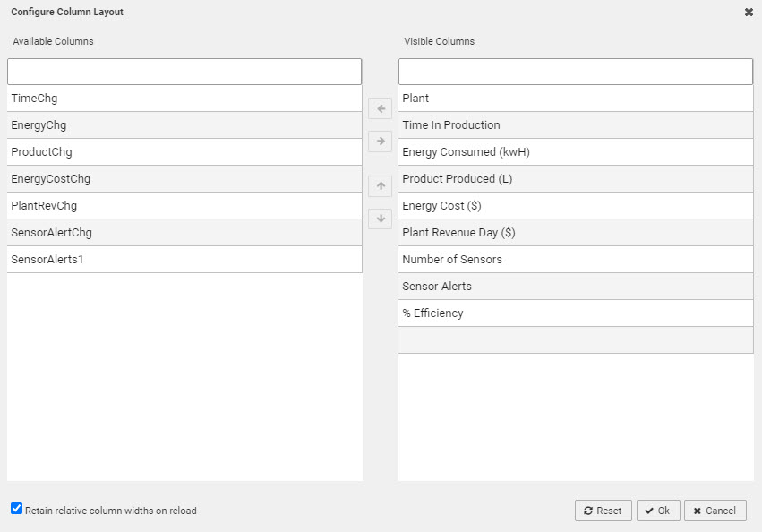Screen dimensions: 762x532
Task: Select Energy Consumed (kwH) column
Action: [575, 152]
